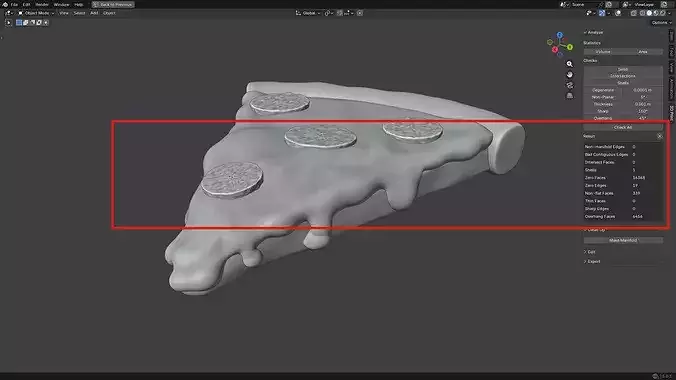Adjust the Degenerate threshold value field
676x380 pixels.
(643, 90)
